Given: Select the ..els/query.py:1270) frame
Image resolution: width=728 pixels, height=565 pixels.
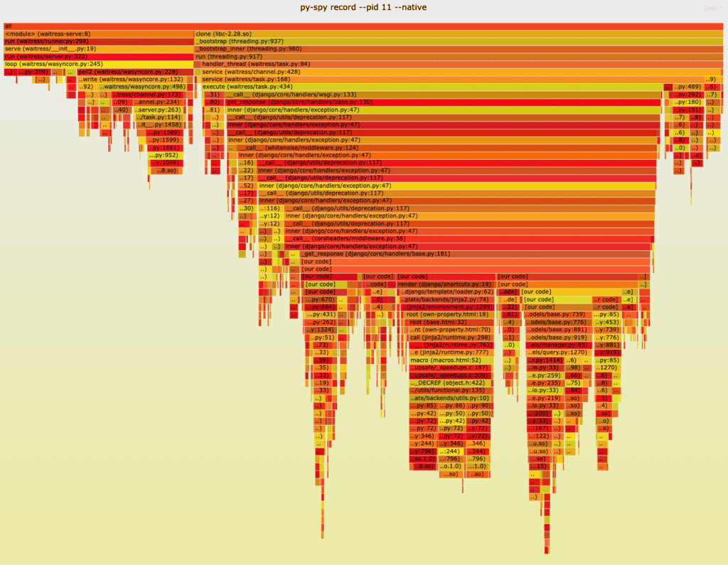Looking at the screenshot, I should pos(560,353).
